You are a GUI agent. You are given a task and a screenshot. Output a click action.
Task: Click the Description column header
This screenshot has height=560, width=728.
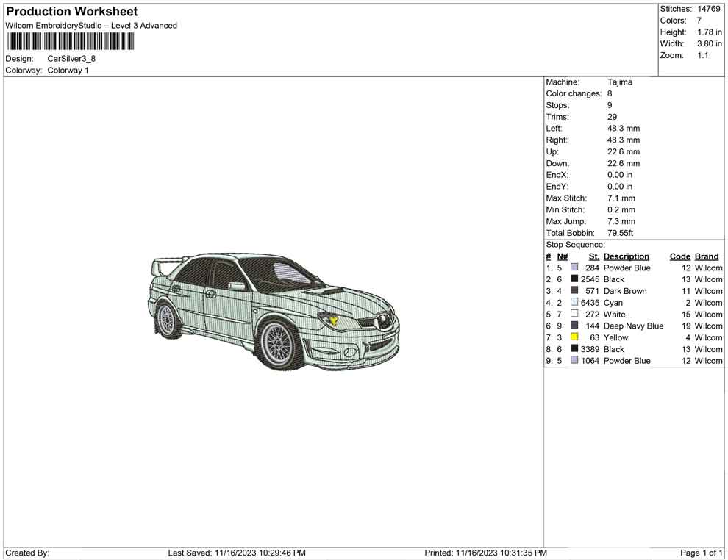pyautogui.click(x=626, y=256)
